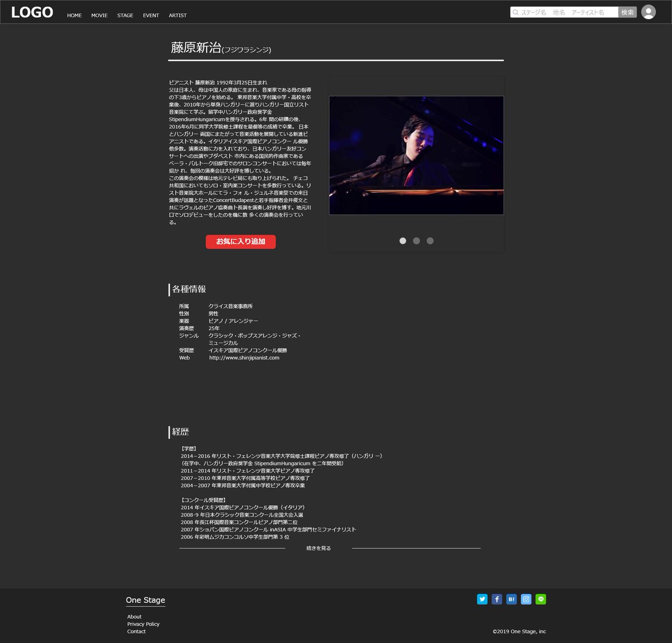Go to the HOME menu item
The image size is (672, 643).
coord(74,16)
